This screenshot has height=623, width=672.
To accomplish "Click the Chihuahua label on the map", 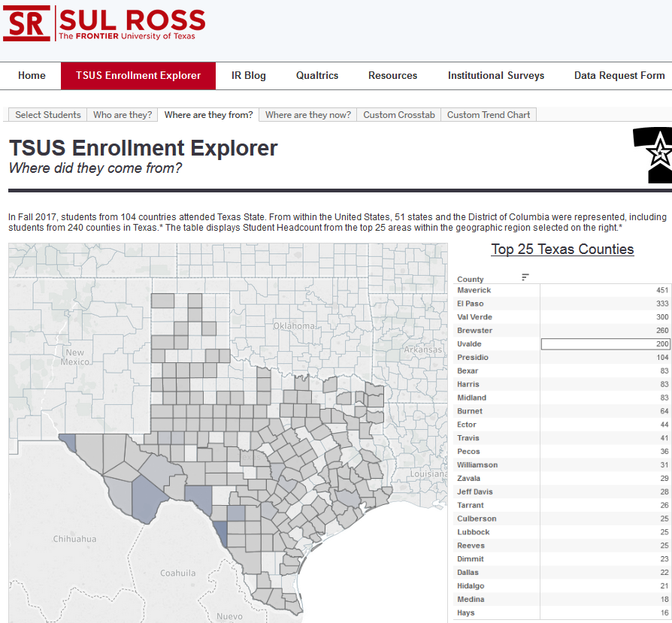I will pos(74,539).
